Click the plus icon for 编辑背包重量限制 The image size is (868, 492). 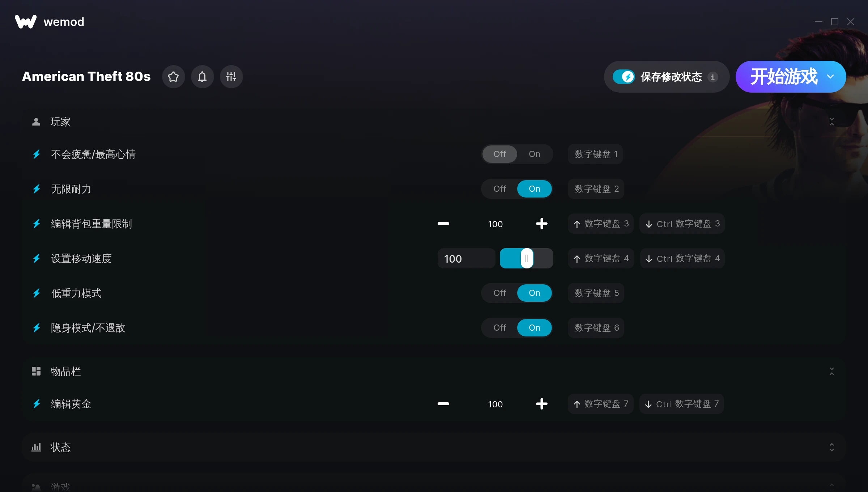[541, 224]
